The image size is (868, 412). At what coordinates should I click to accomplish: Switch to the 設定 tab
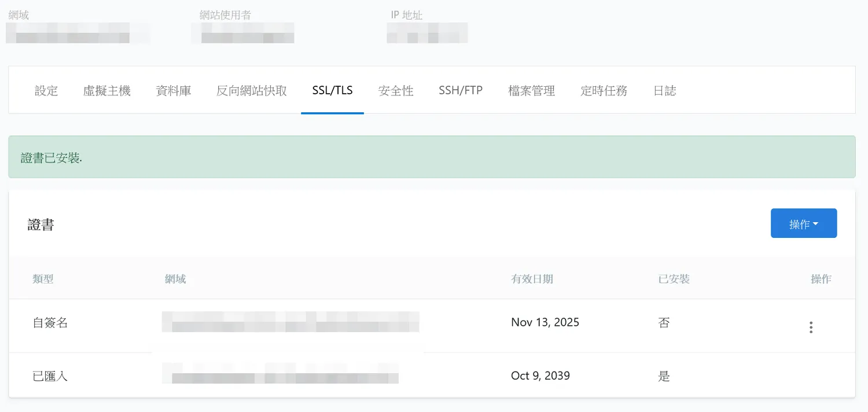(46, 91)
